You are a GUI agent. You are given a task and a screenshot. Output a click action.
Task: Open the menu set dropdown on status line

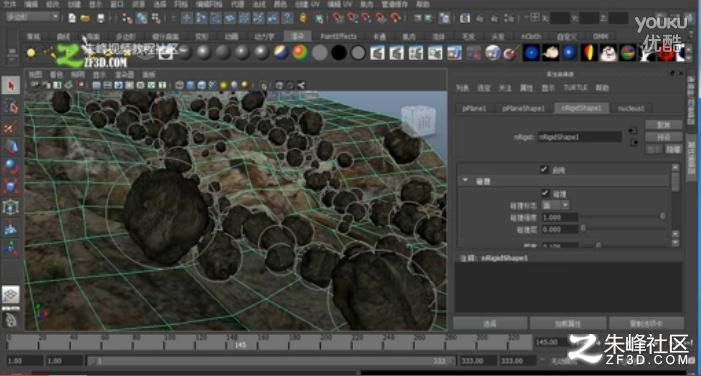point(32,17)
